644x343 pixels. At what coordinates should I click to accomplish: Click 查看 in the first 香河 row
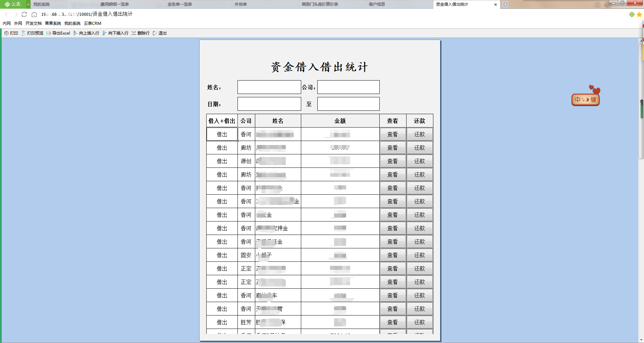pyautogui.click(x=393, y=134)
